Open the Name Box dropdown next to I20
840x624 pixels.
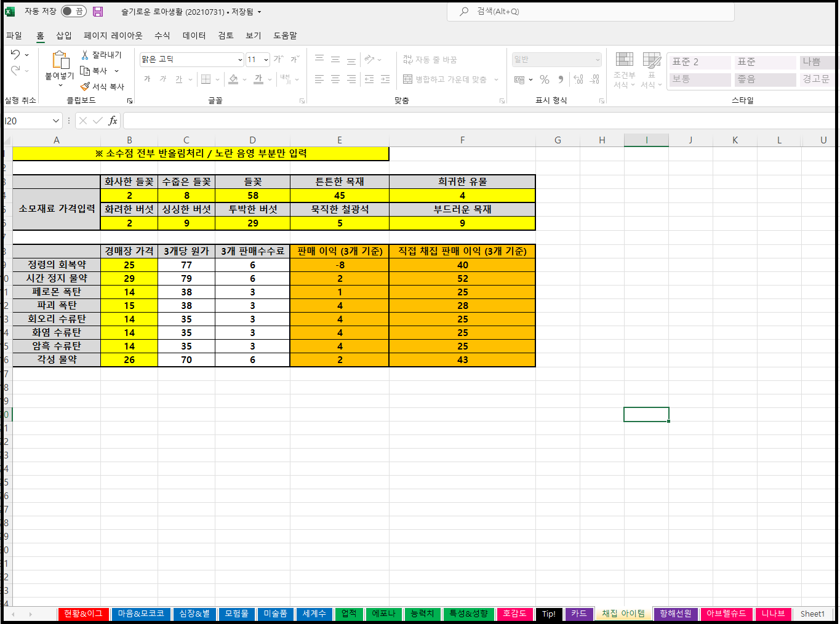[x=56, y=121]
